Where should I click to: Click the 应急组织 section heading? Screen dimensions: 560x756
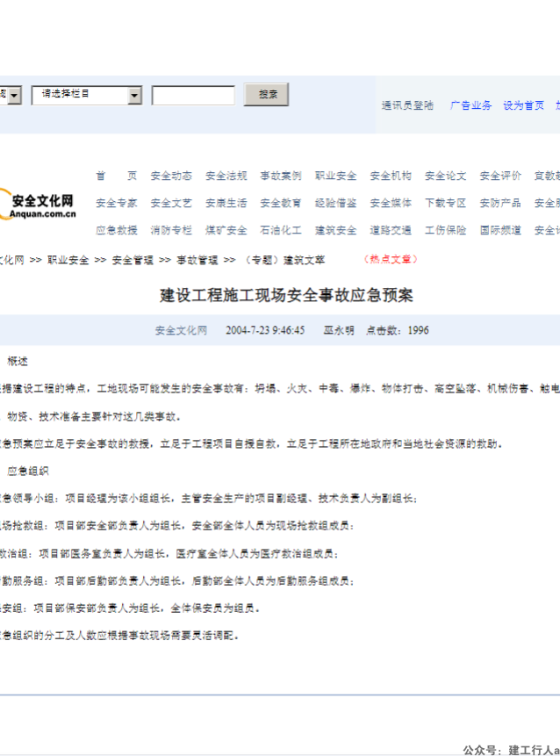click(28, 471)
